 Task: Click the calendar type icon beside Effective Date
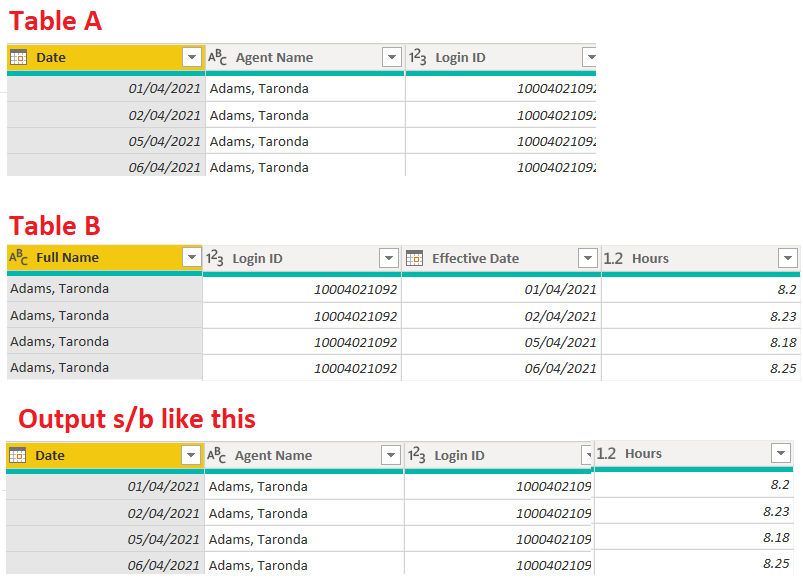[414, 259]
